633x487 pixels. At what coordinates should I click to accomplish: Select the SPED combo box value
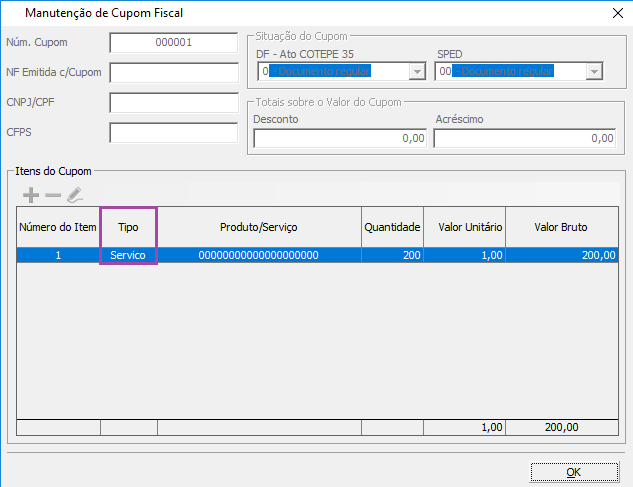519,71
